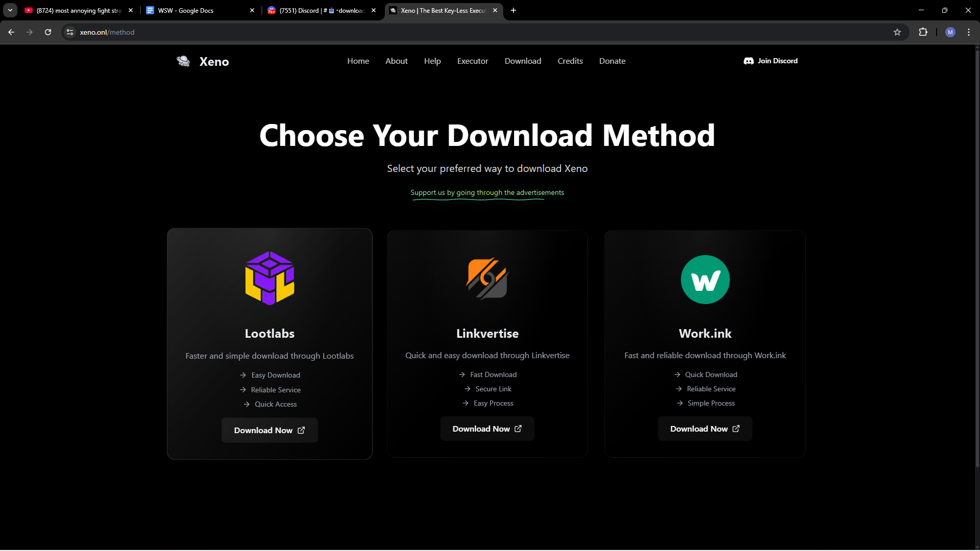The image size is (980, 551).
Task: Open the Donate nav link
Action: click(x=612, y=61)
